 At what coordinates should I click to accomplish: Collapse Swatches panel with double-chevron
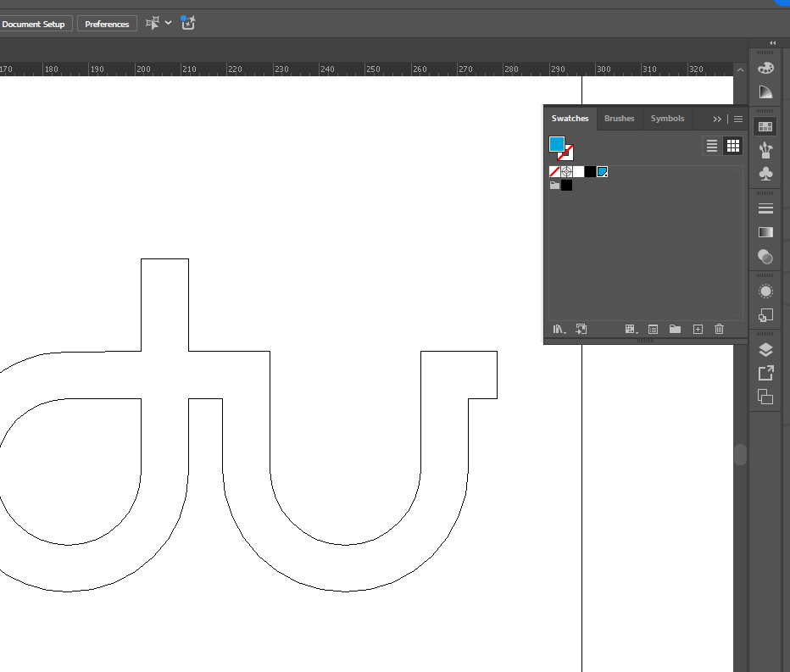click(717, 119)
